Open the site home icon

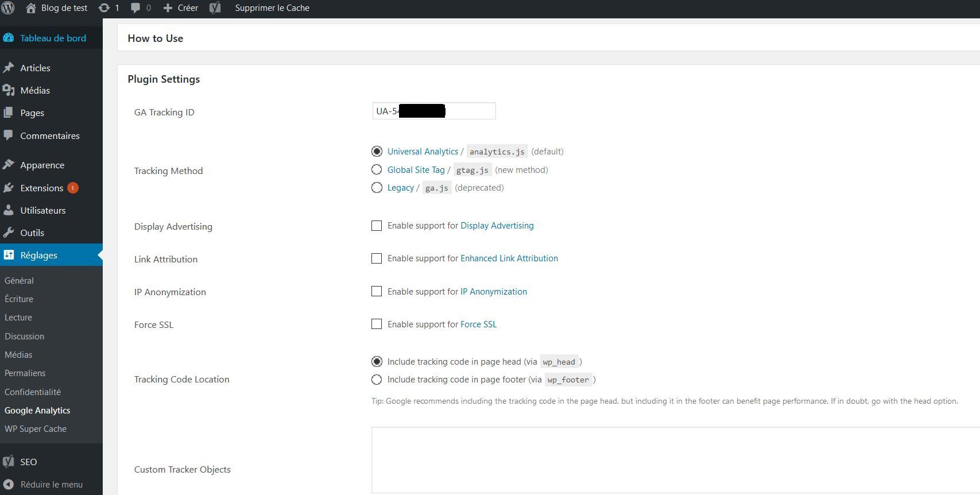tap(31, 8)
